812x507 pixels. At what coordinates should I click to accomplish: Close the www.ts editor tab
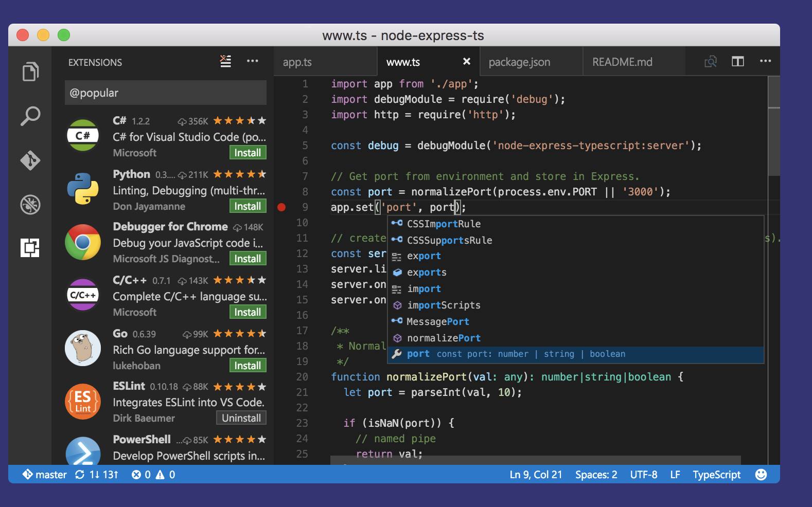point(466,62)
